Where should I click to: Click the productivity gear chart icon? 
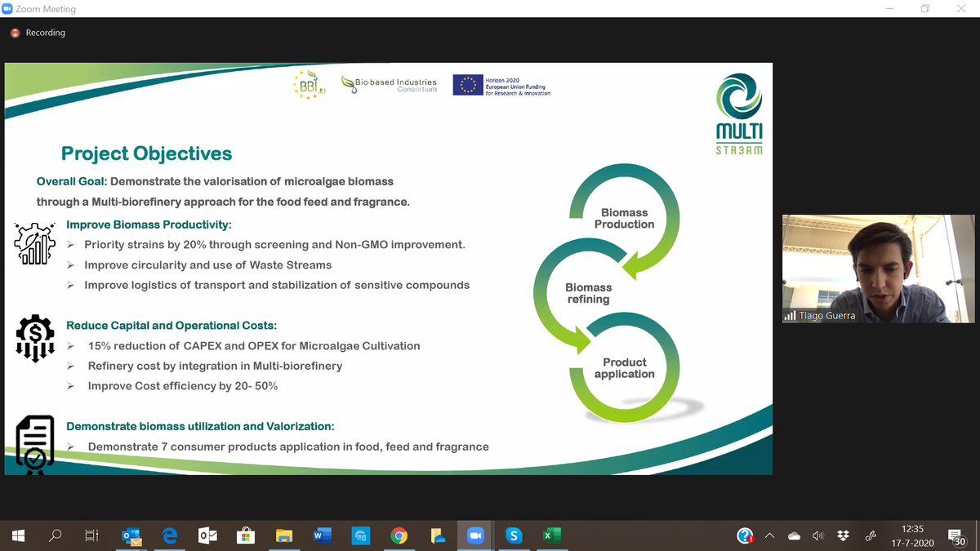[x=35, y=242]
